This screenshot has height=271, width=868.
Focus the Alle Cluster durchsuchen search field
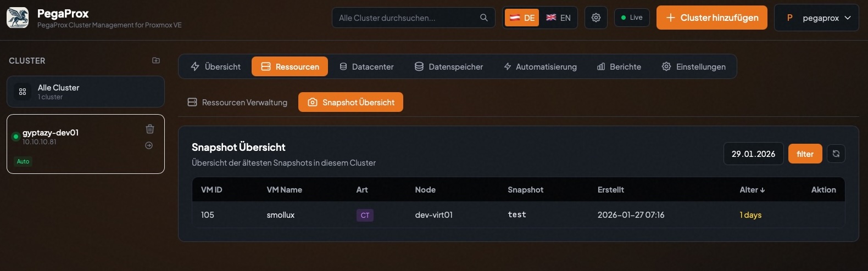point(405,18)
